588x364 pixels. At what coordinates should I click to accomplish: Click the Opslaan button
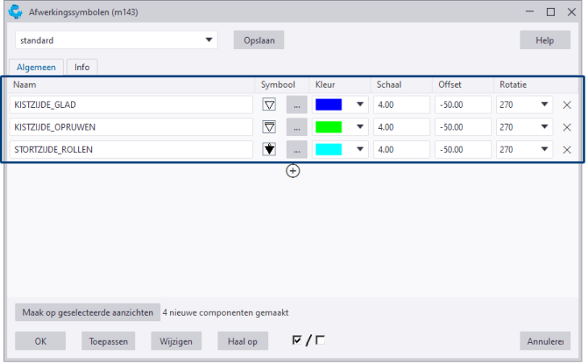[x=259, y=40]
